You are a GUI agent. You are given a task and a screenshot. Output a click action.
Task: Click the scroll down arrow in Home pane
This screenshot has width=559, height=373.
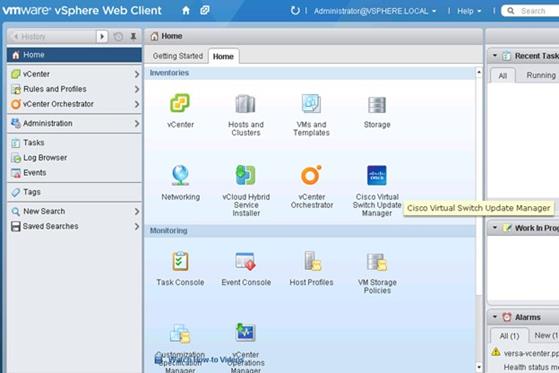pos(479,367)
